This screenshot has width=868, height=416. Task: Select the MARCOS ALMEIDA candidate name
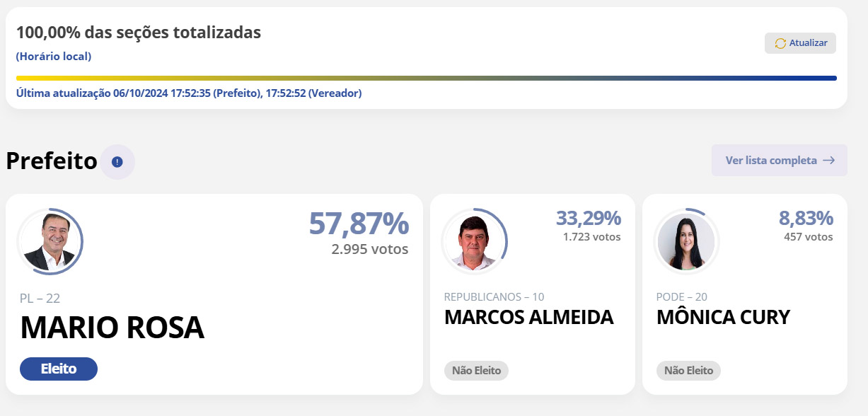point(528,318)
